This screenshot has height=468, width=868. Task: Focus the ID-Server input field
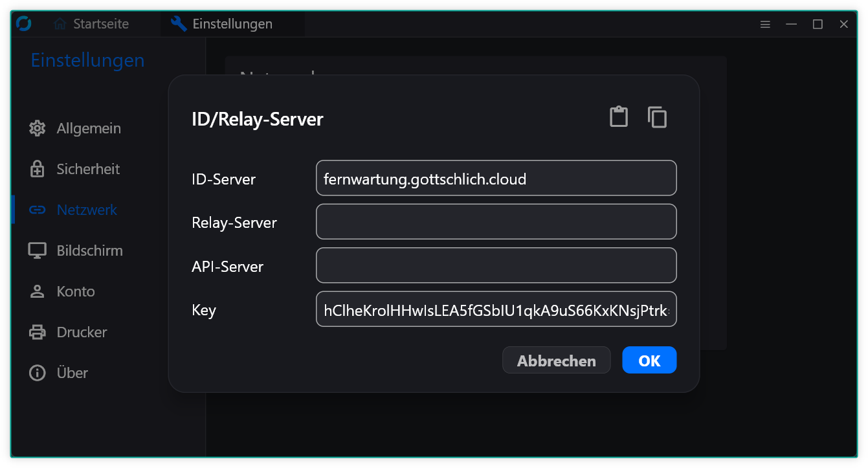(496, 178)
